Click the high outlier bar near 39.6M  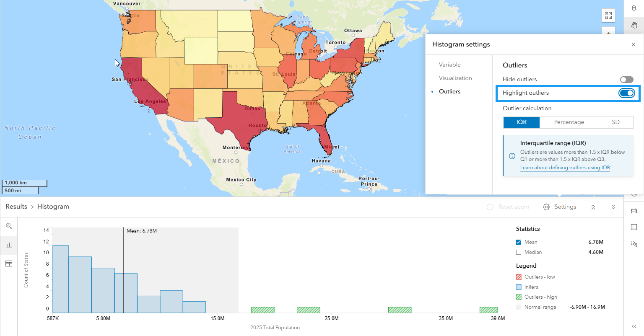[488, 310]
